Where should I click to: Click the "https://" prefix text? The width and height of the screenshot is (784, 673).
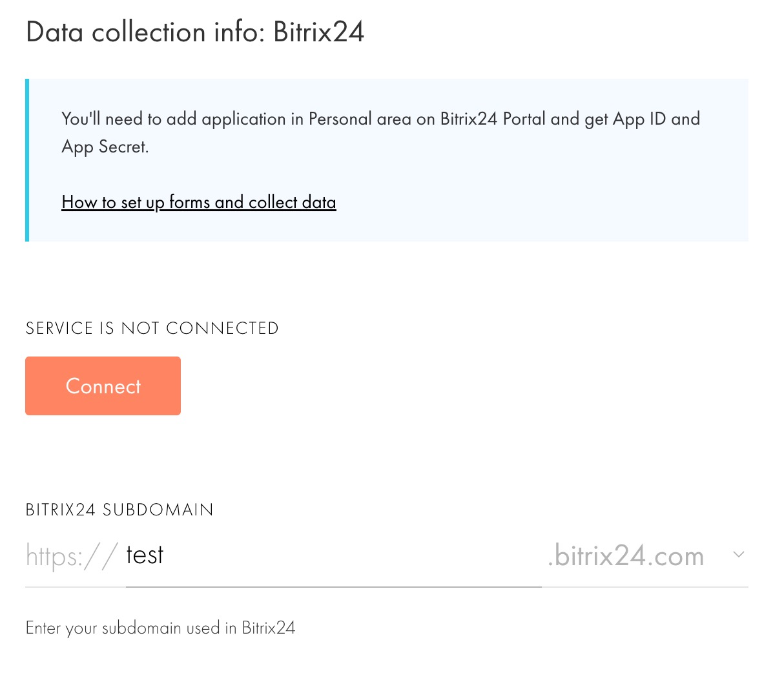pos(71,555)
